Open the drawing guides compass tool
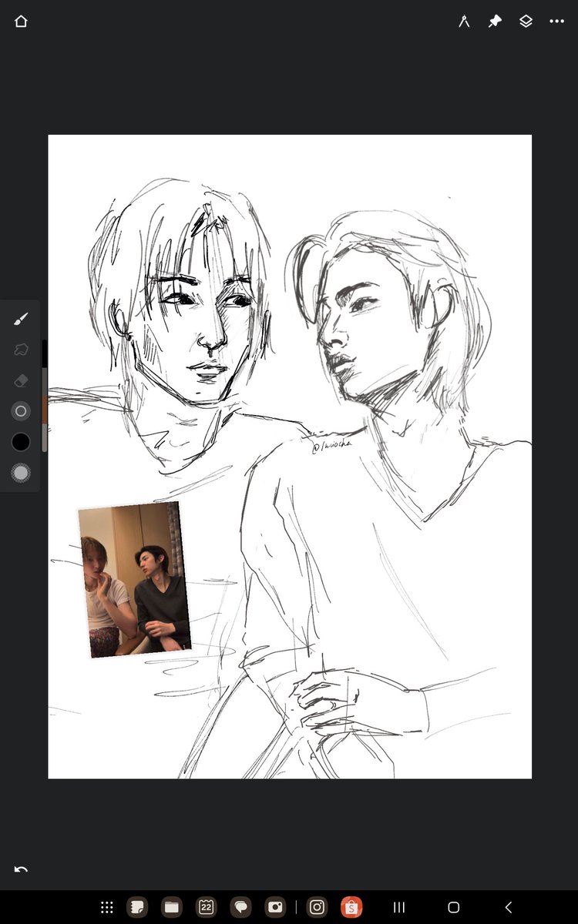The height and width of the screenshot is (924, 578). [464, 22]
